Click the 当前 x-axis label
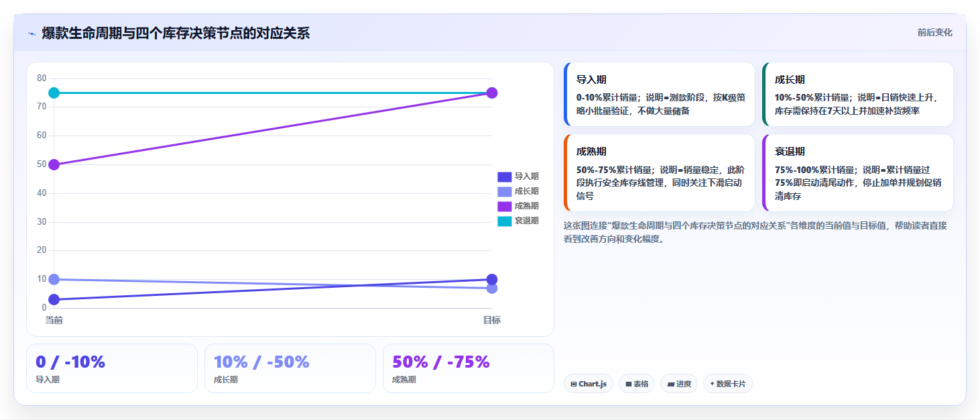 pos(54,320)
